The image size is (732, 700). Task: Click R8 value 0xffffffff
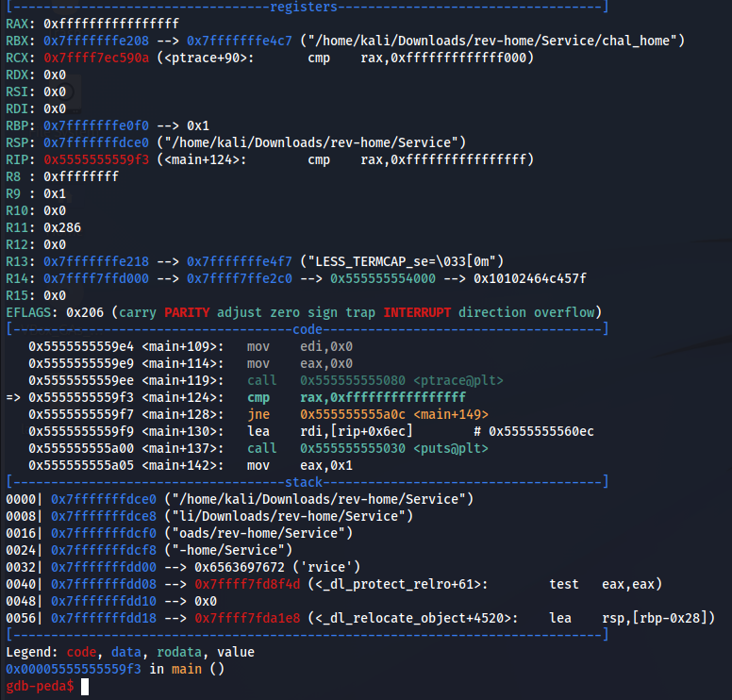click(81, 176)
